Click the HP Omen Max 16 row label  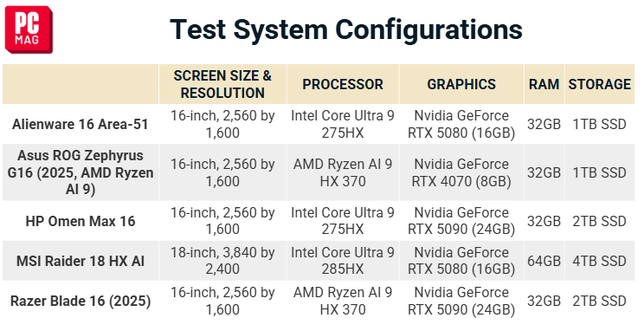[x=80, y=221]
